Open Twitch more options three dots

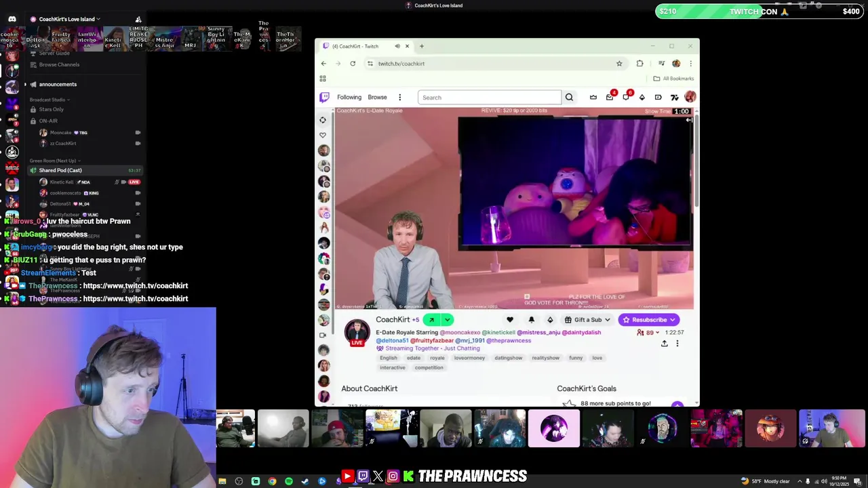pyautogui.click(x=399, y=97)
